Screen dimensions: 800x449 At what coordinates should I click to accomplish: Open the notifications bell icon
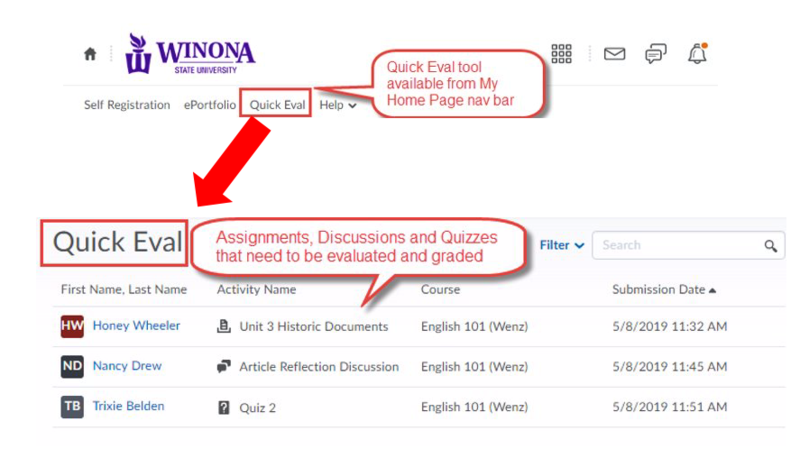(697, 54)
